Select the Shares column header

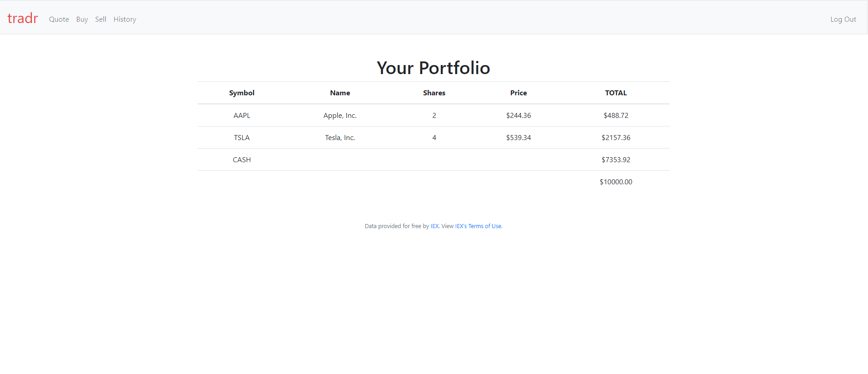434,93
